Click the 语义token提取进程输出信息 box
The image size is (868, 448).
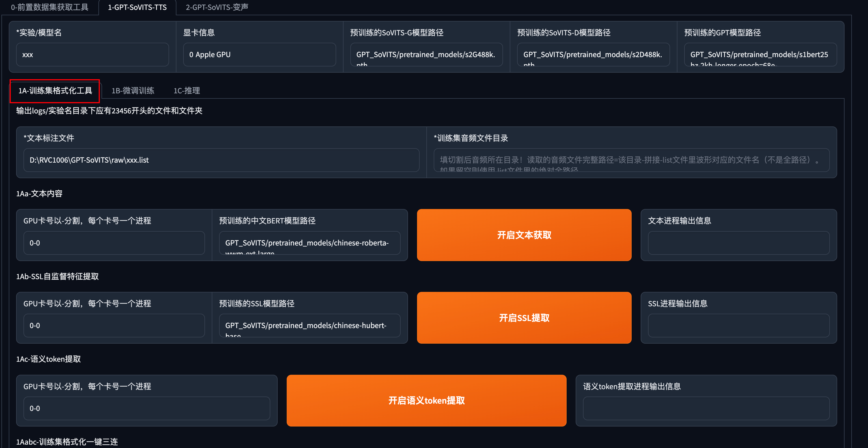[706, 408]
